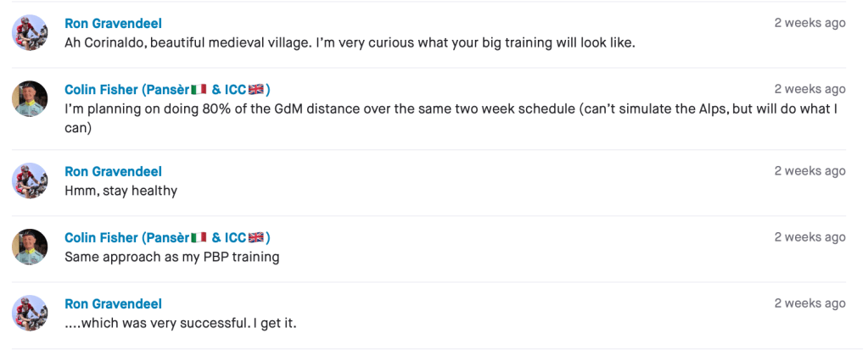Open Ron Gravendeel's name link above "very successful" comment
The height and width of the screenshot is (350, 868).
113,303
